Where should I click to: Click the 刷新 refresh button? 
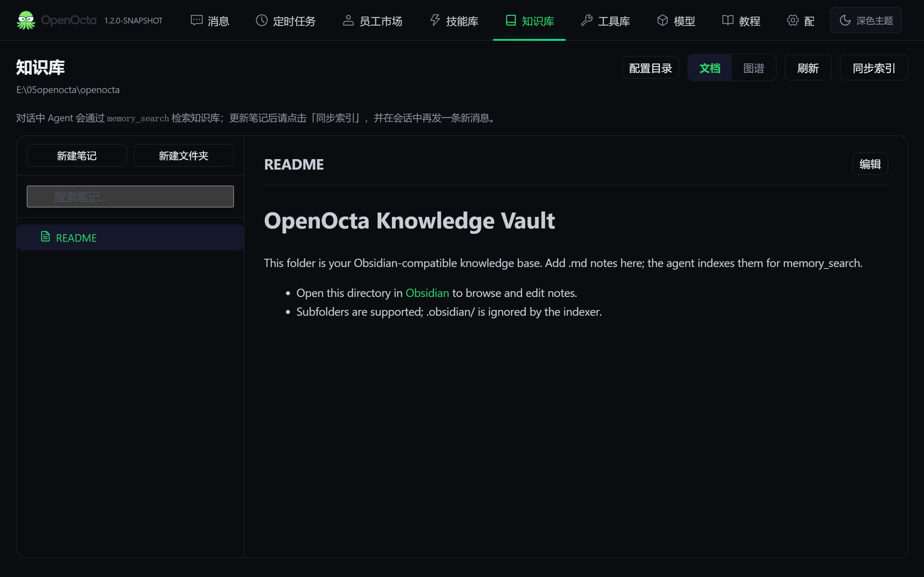point(808,68)
